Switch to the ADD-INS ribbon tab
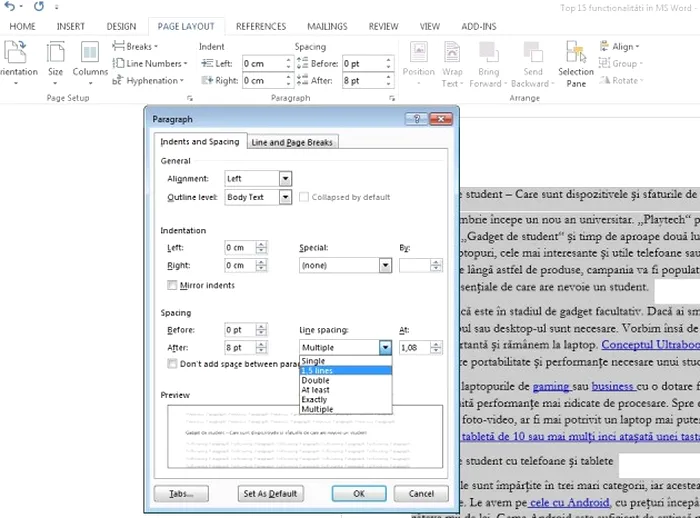The width and height of the screenshot is (700, 518). click(479, 26)
